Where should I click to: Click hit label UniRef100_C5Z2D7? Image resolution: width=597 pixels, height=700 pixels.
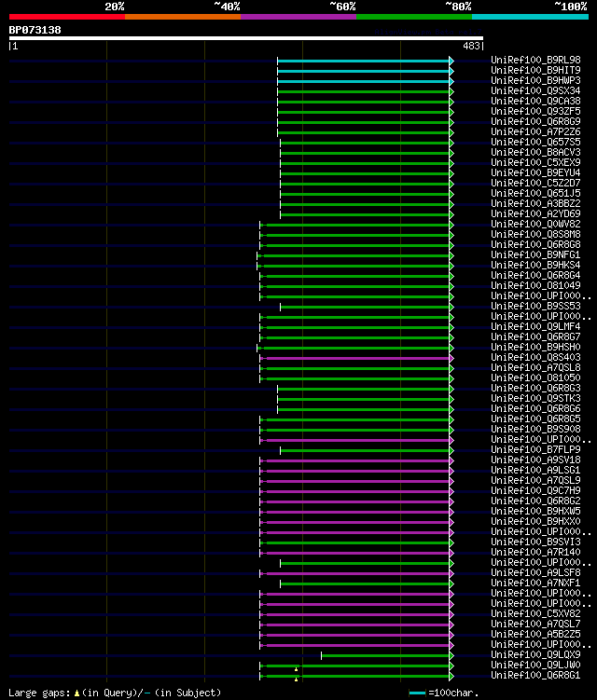pos(535,183)
